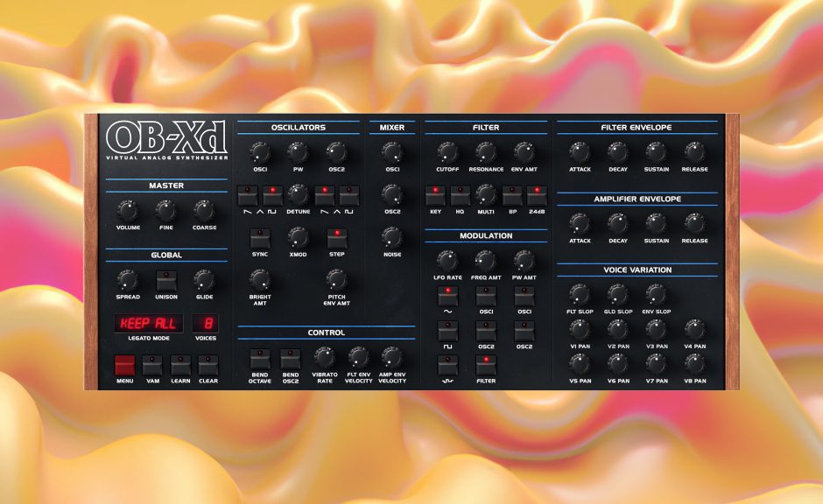
Task: Click the filter Cutoff knob
Action: pyautogui.click(x=447, y=151)
